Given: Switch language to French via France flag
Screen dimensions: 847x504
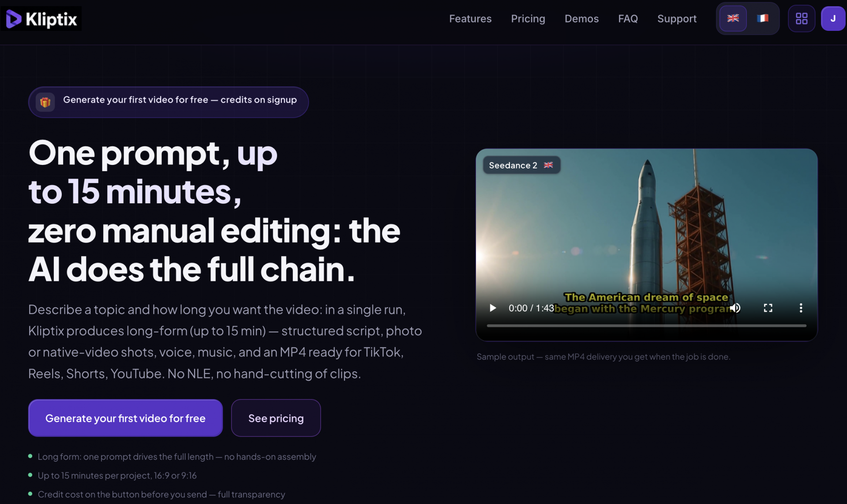Looking at the screenshot, I should (762, 19).
